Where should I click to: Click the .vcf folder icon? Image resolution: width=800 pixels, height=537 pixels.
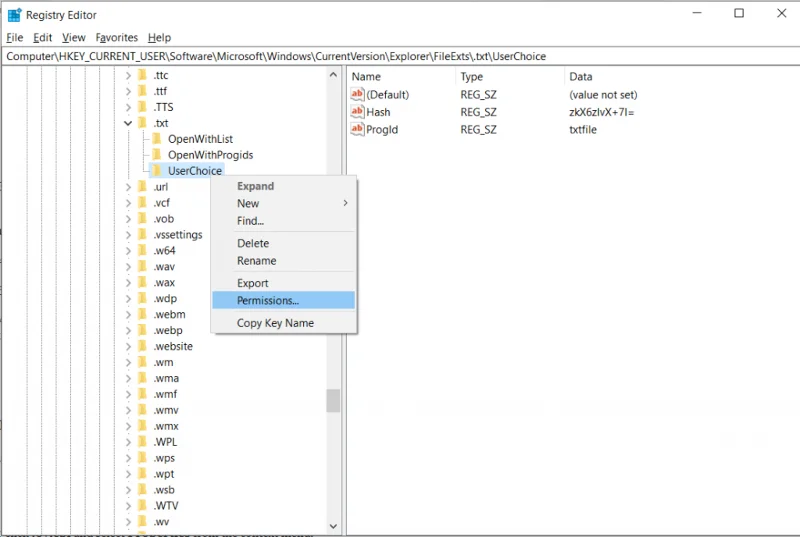[143, 202]
